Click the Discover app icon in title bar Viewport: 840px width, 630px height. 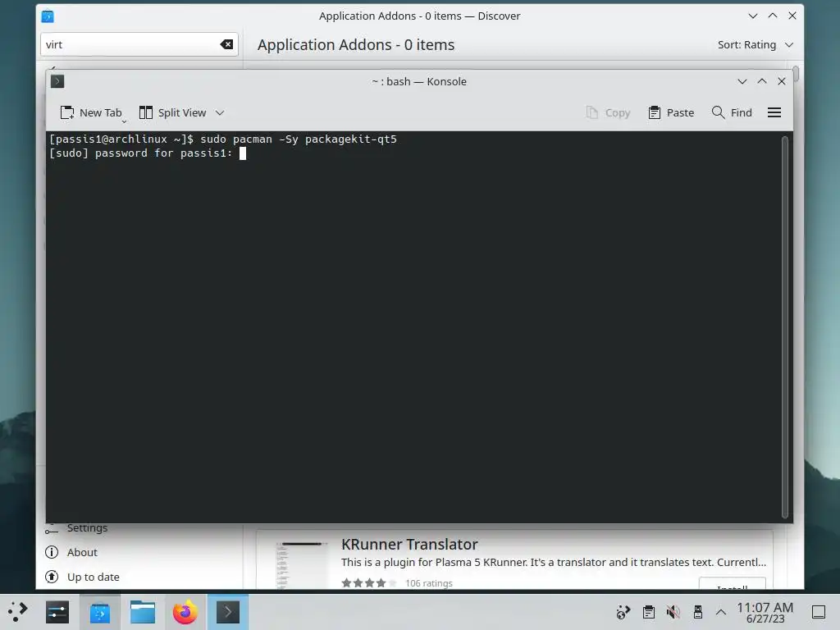[x=48, y=16]
